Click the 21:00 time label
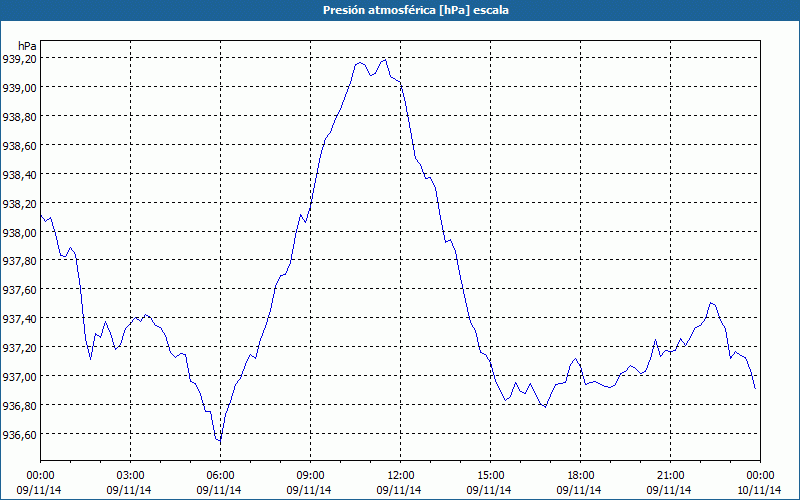800x500 pixels. [670, 475]
